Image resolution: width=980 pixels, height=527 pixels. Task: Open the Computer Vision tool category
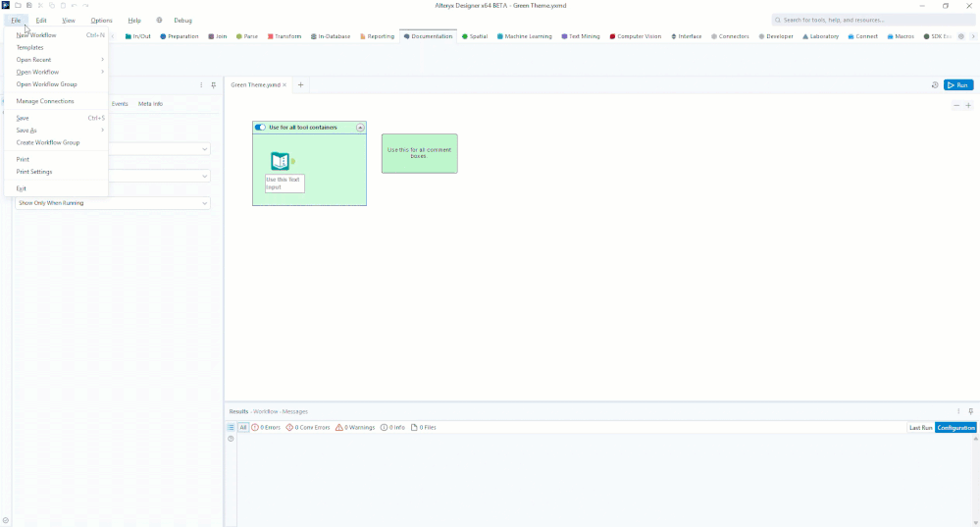pyautogui.click(x=635, y=36)
